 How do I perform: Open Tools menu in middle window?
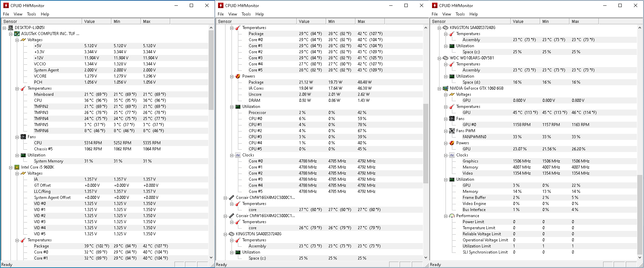246,14
